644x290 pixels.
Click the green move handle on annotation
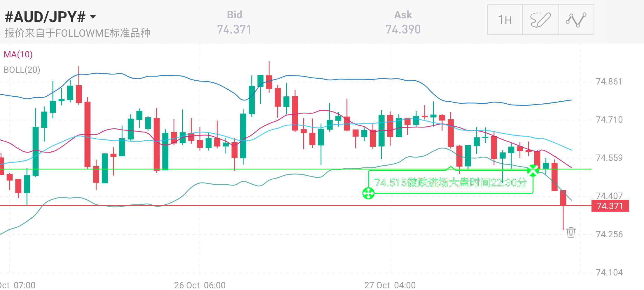coord(368,193)
